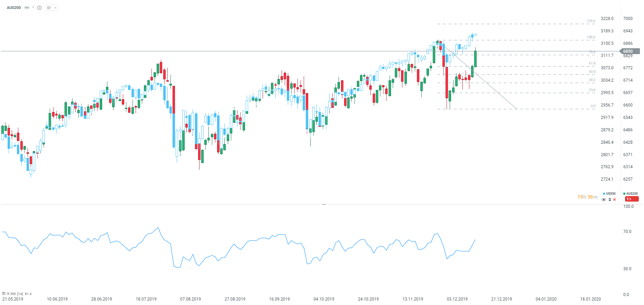This screenshot has height=305, width=644.
Task: Click the pane divider handle above RSI
Action: (324, 204)
